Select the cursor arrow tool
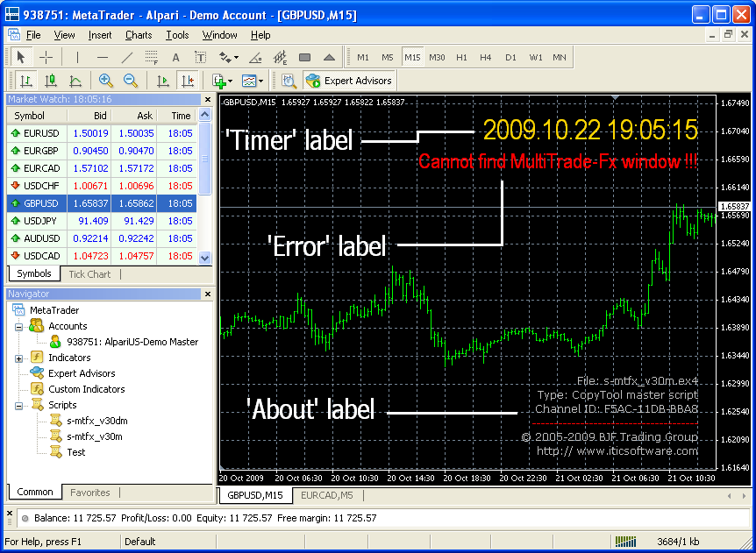The width and height of the screenshot is (756, 553). 20,57
